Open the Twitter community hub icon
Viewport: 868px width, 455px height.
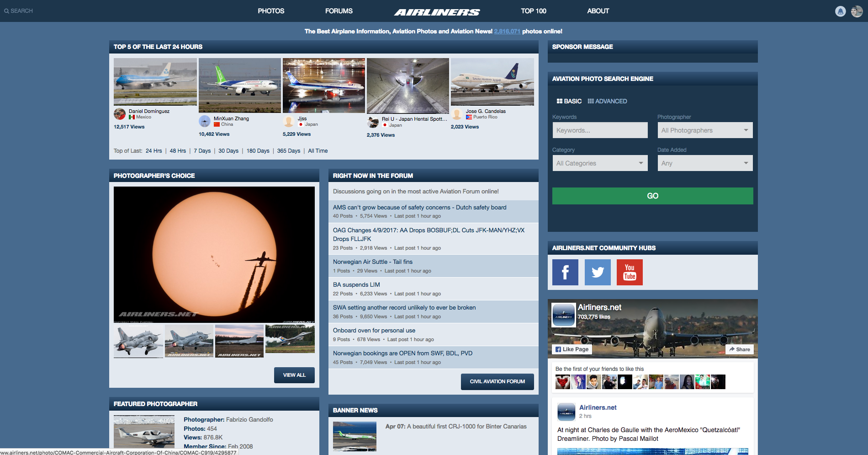[598, 272]
